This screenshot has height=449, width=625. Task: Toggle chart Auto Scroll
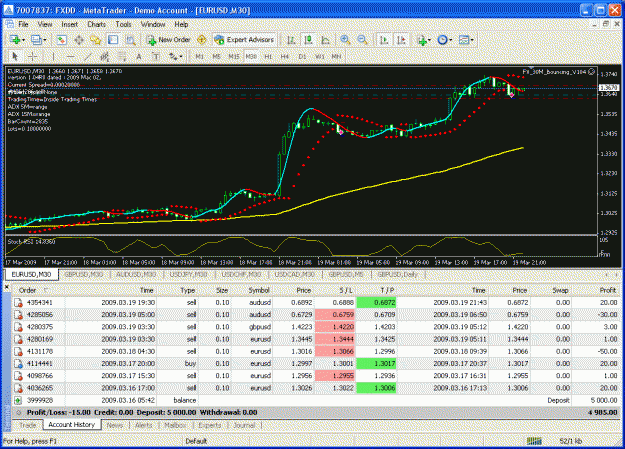384,40
